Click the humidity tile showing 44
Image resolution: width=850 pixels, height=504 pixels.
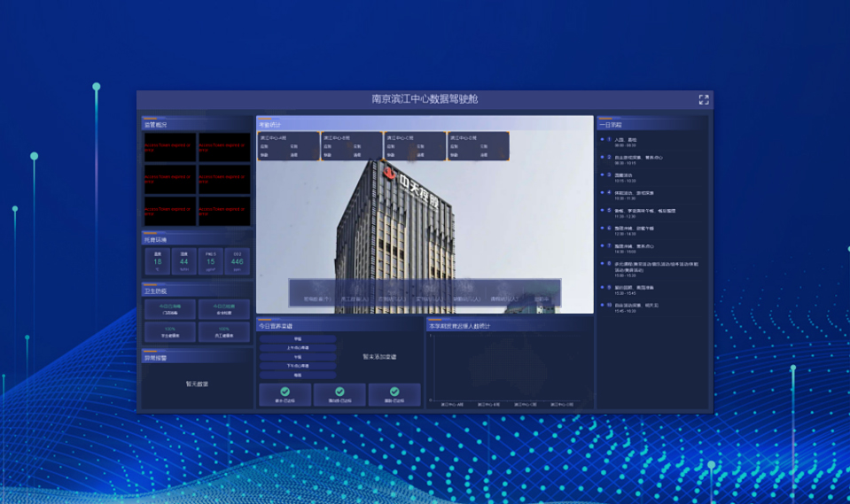pyautogui.click(x=183, y=261)
